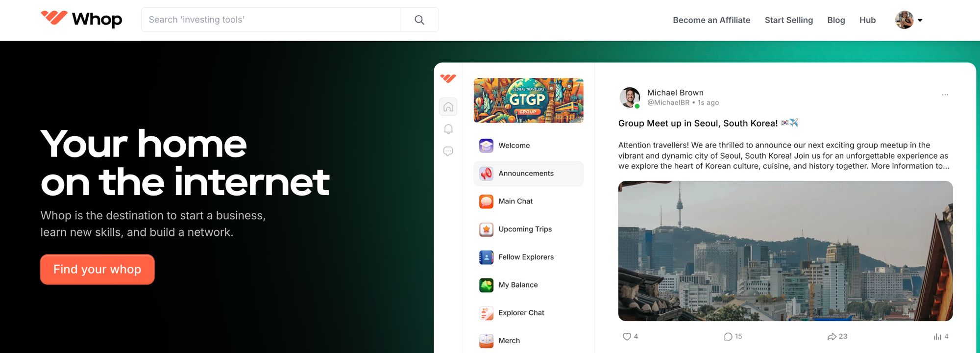Open the Fellow Explorers section

click(528, 257)
